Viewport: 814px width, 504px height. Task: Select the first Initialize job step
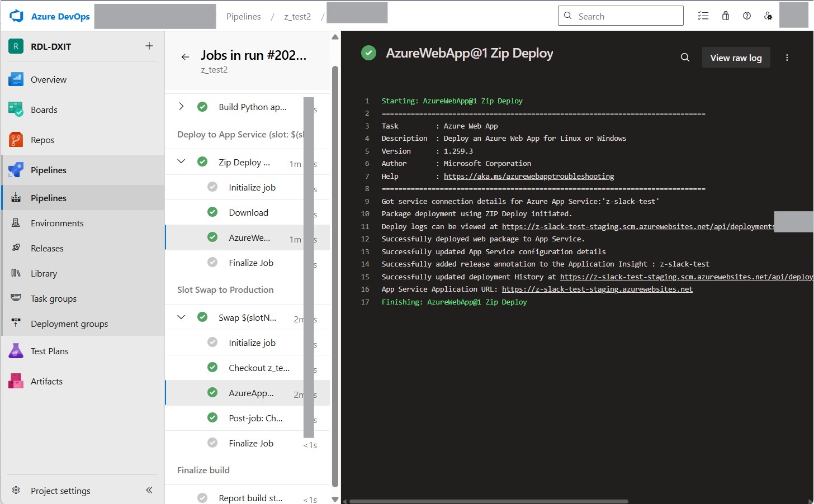[247, 187]
